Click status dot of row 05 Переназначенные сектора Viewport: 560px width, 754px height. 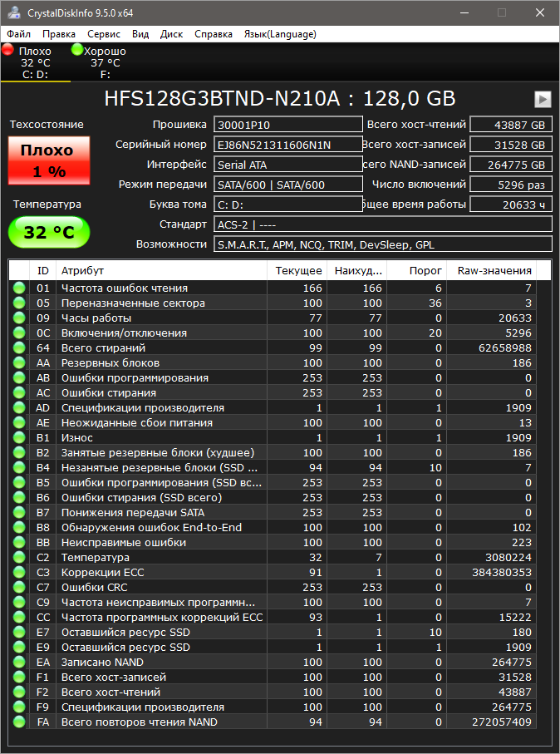point(19,303)
